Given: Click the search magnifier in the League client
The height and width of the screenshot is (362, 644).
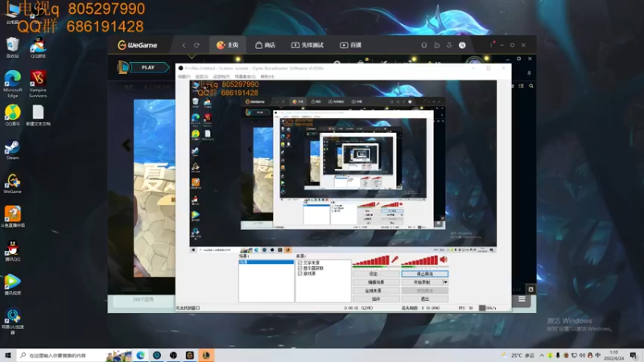Looking at the screenshot, I should (x=531, y=86).
